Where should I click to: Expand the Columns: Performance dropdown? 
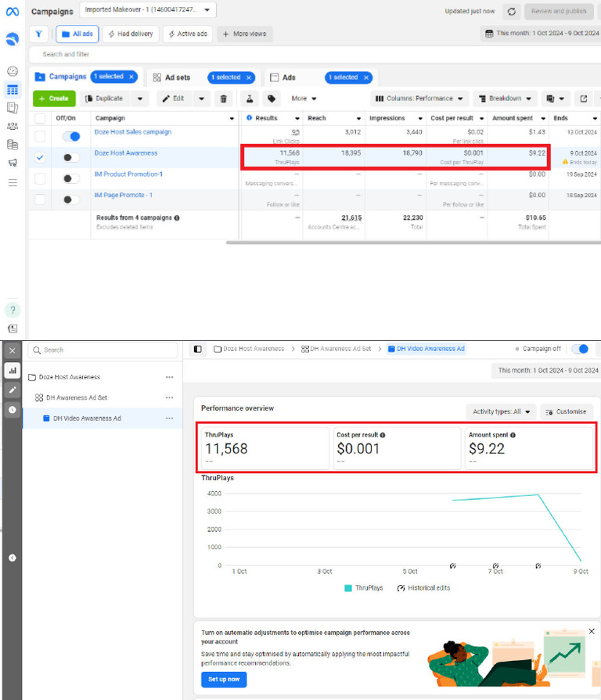[419, 99]
